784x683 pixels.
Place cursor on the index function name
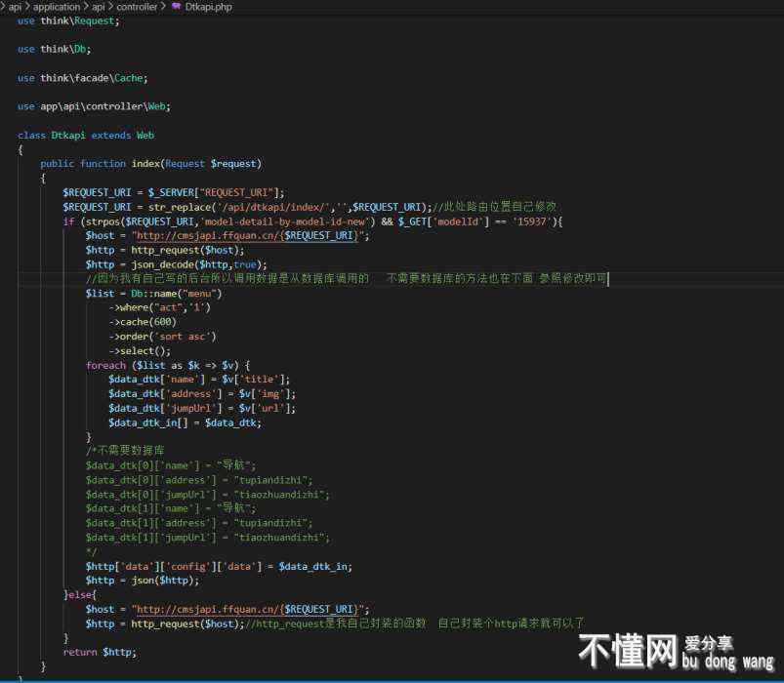pyautogui.click(x=145, y=164)
